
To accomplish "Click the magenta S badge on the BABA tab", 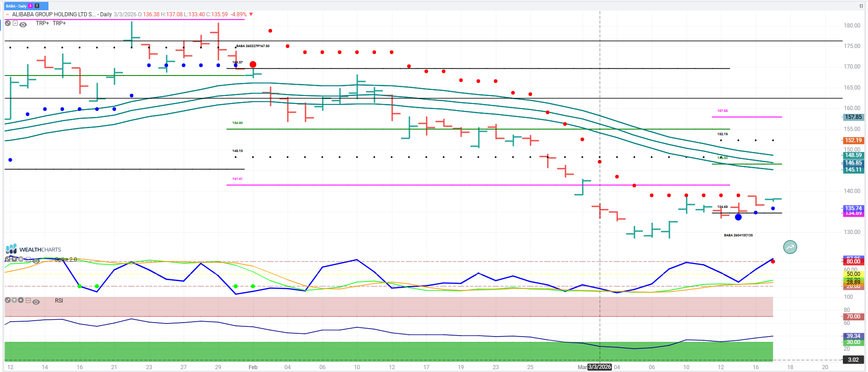I will (31, 6).
